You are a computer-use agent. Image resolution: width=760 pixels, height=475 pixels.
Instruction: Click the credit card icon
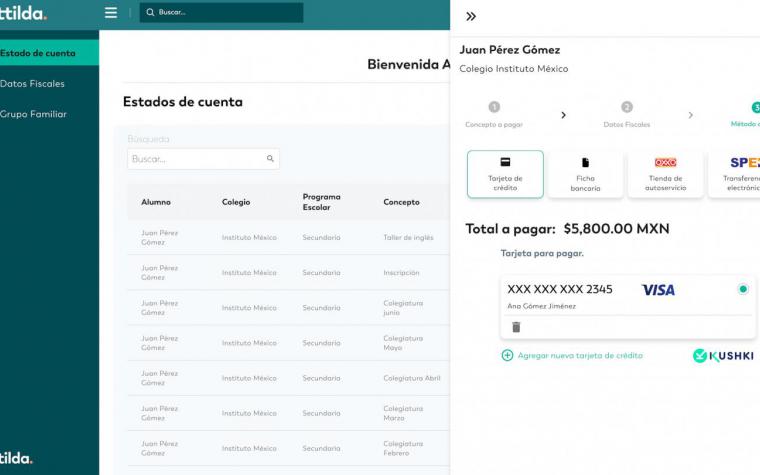505,162
